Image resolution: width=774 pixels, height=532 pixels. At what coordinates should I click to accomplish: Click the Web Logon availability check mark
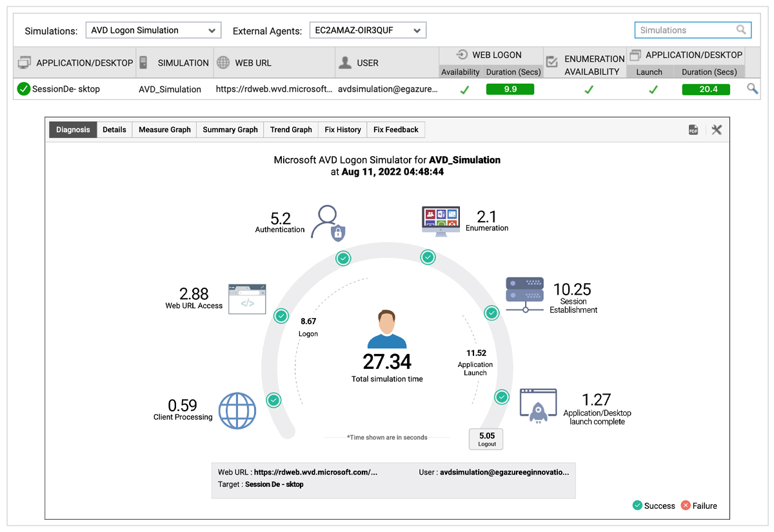click(464, 90)
